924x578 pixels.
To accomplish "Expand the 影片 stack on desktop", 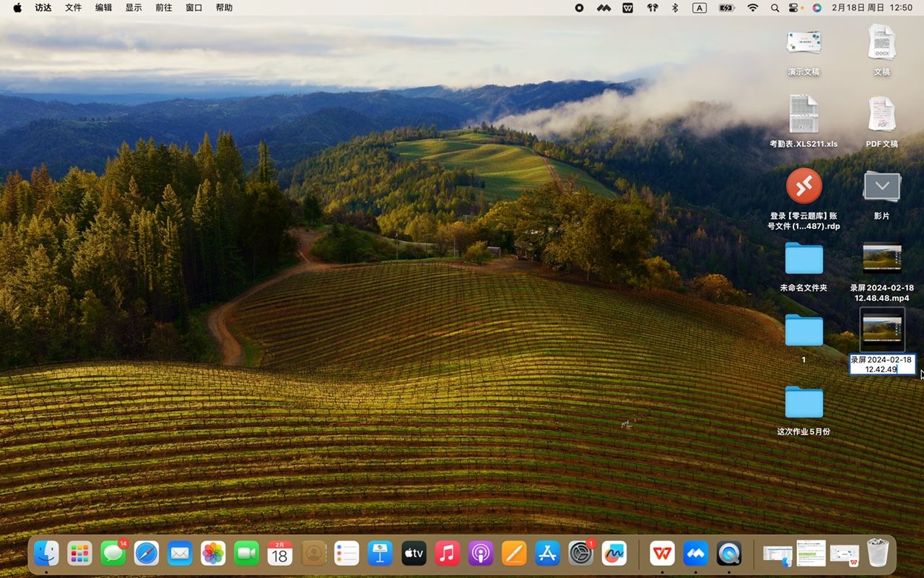I will click(881, 186).
